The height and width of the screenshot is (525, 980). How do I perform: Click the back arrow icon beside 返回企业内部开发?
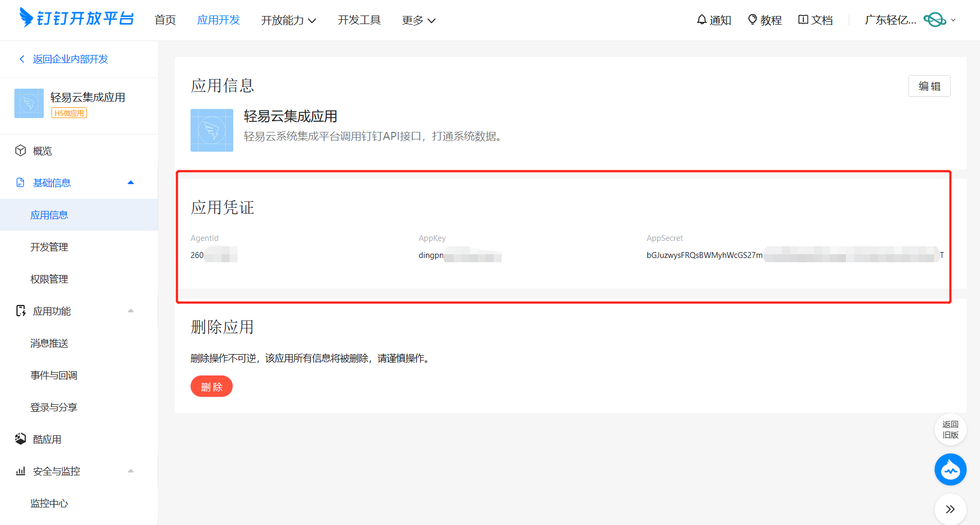click(22, 59)
